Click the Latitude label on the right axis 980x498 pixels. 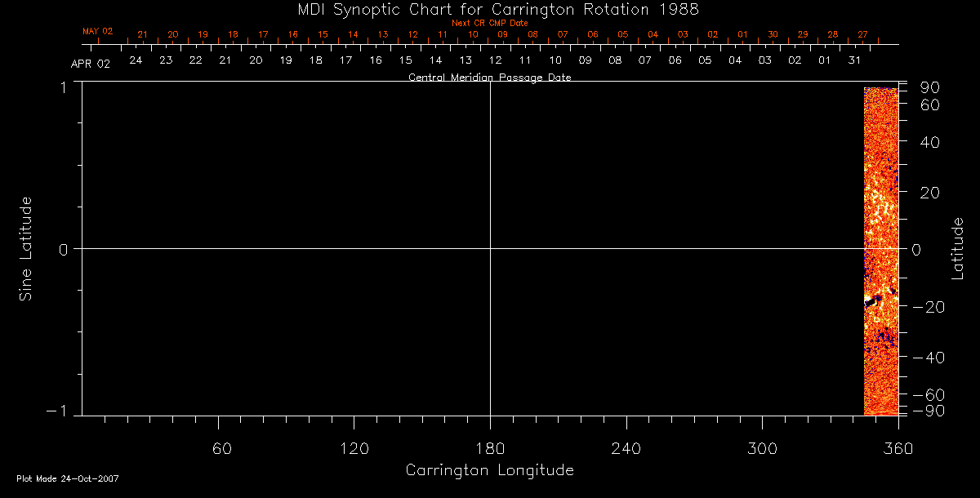[x=958, y=248]
